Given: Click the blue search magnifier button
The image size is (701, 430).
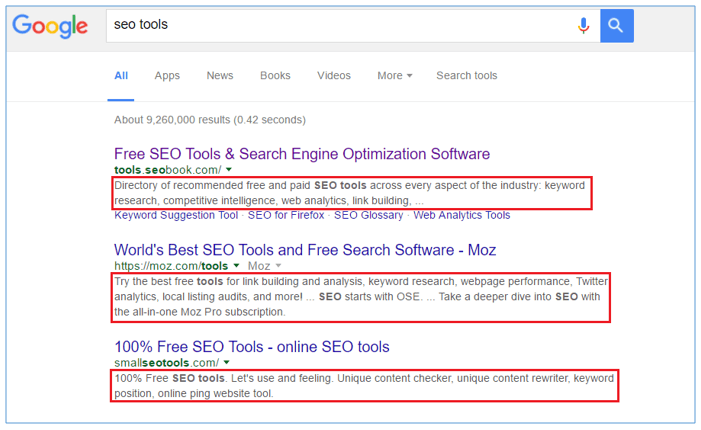Looking at the screenshot, I should 617,25.
